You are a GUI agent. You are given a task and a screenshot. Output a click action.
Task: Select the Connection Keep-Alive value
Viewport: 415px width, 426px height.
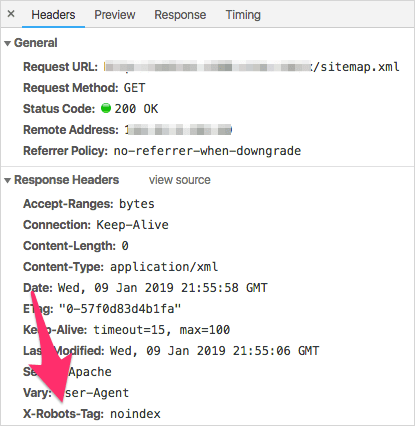tap(132, 225)
